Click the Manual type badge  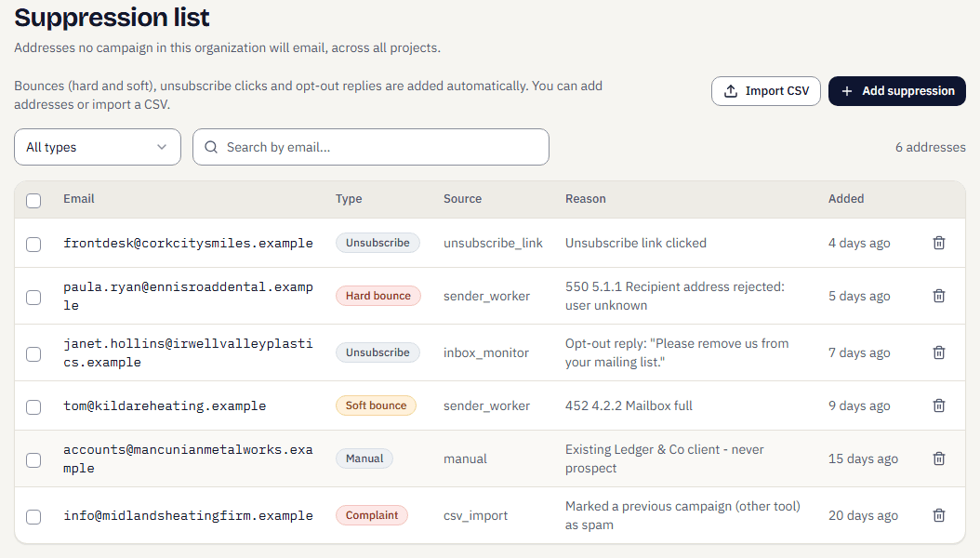[x=364, y=458]
